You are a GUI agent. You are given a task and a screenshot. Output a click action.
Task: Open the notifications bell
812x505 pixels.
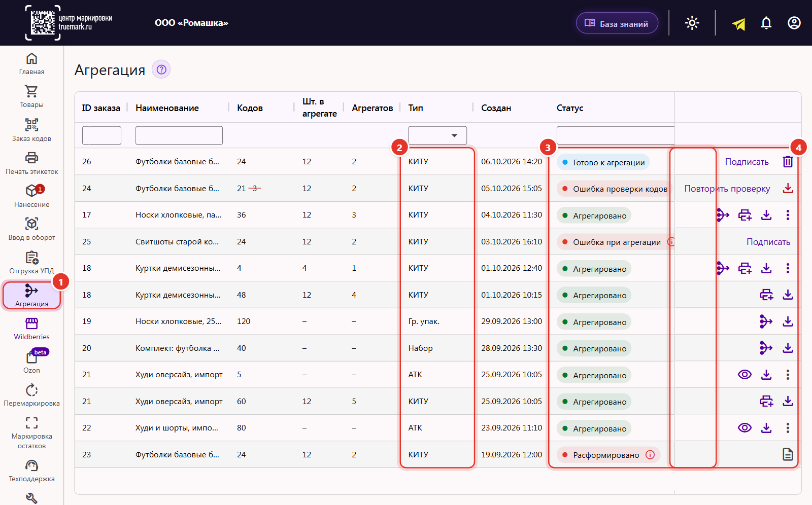pyautogui.click(x=766, y=23)
